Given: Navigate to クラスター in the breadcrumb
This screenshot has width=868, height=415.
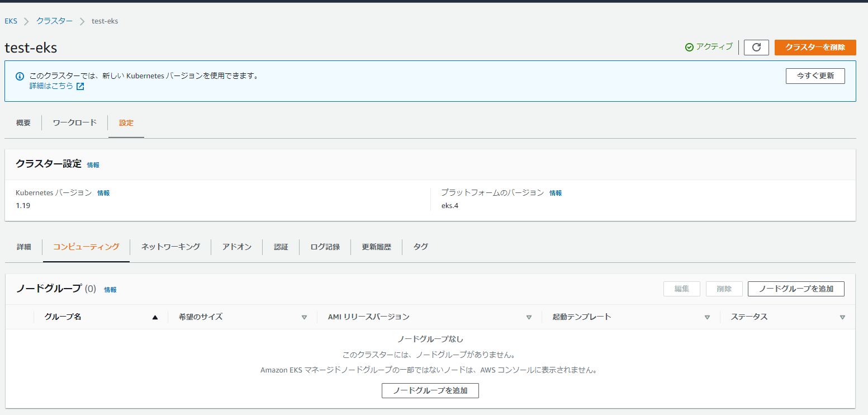Looking at the screenshot, I should (54, 21).
